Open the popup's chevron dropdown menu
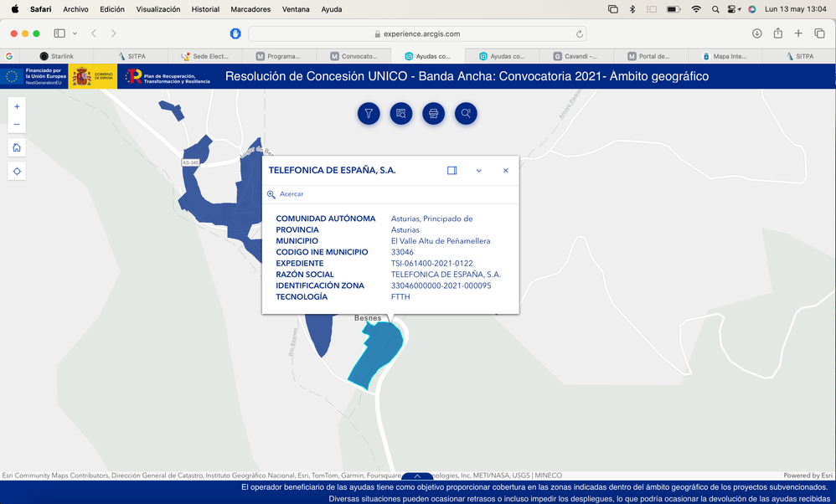The width and height of the screenshot is (836, 504). pyautogui.click(x=478, y=170)
